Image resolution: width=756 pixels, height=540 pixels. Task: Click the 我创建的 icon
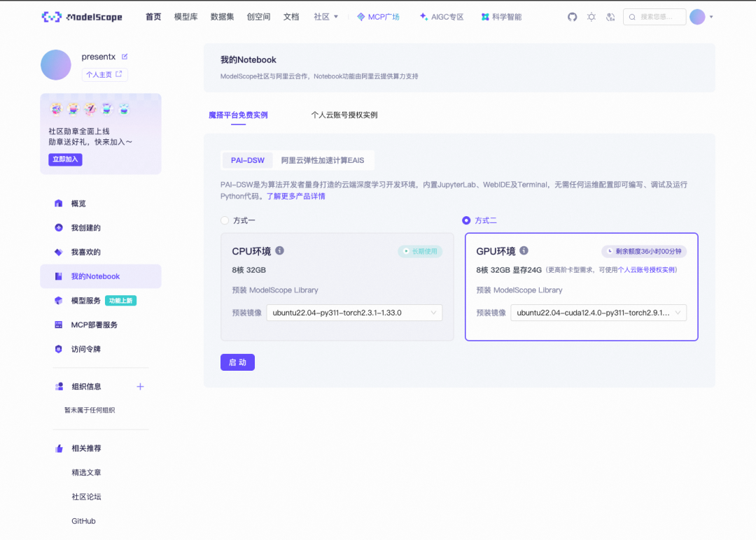pyautogui.click(x=58, y=227)
